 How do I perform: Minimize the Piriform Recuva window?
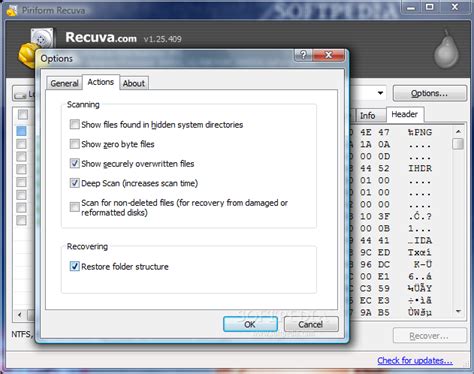point(411,7)
